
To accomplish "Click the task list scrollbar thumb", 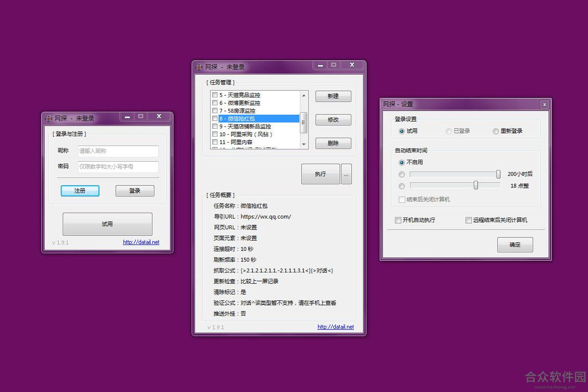I will click(304, 122).
